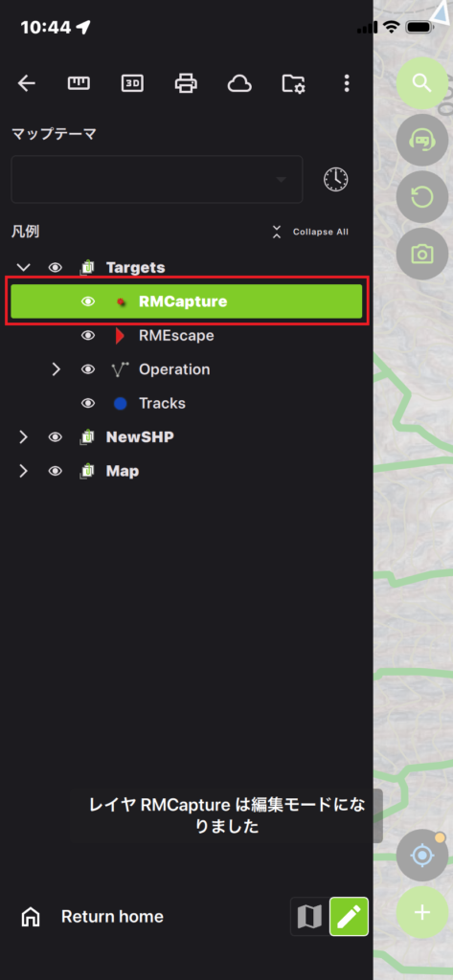The width and height of the screenshot is (453, 980).
Task: Open the print to PDF option
Action: 186,83
